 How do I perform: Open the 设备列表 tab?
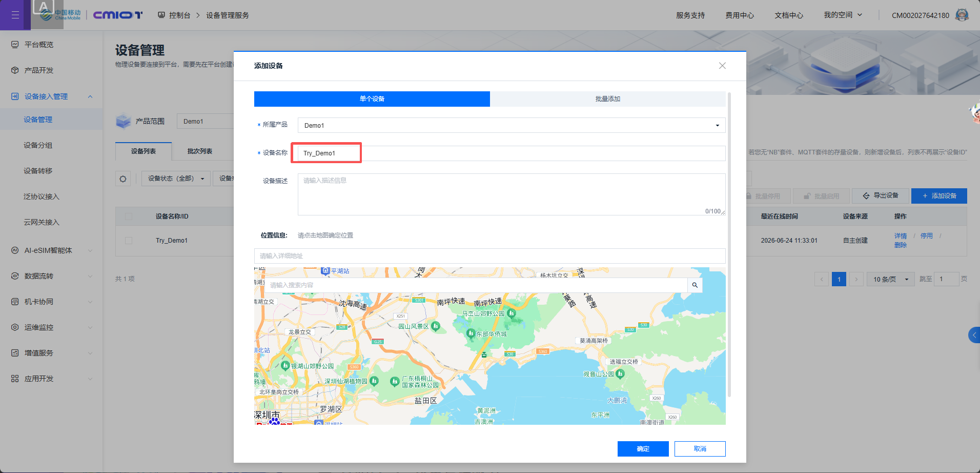[144, 151]
